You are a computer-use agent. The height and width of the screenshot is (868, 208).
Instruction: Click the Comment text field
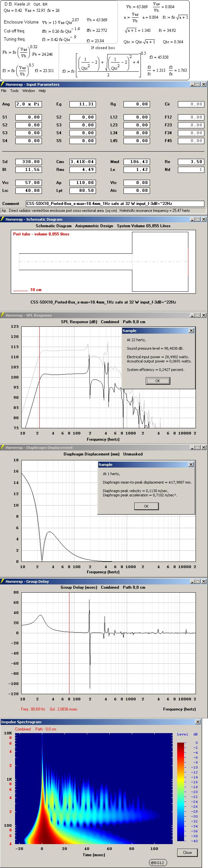click(x=115, y=204)
